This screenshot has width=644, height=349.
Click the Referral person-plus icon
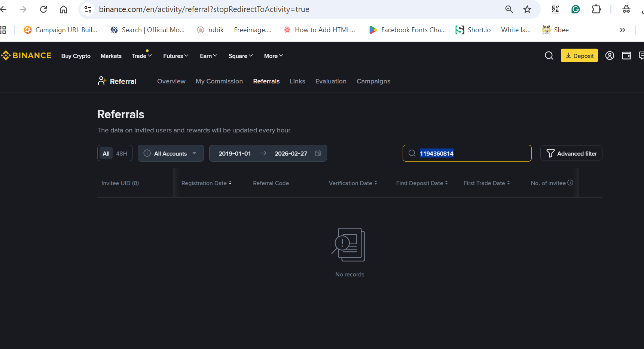pyautogui.click(x=102, y=81)
